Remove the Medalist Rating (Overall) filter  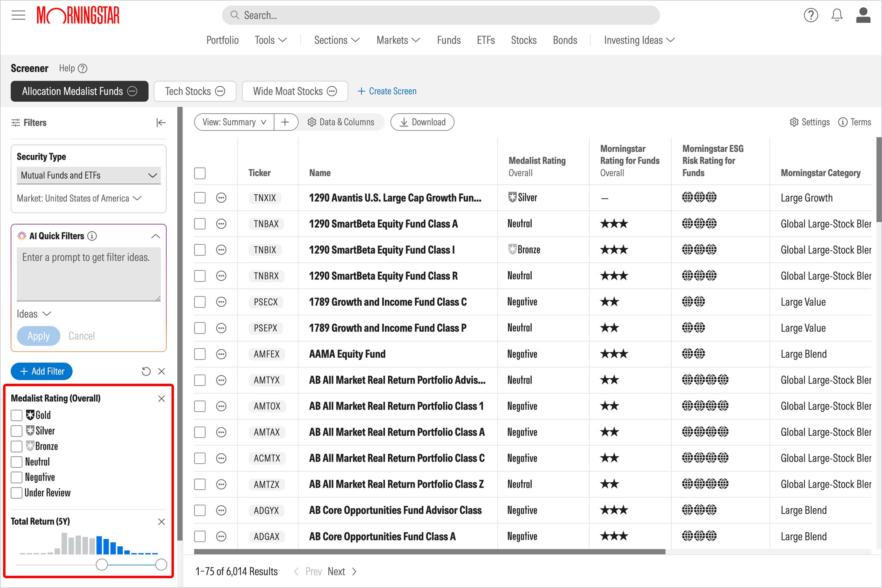[162, 398]
